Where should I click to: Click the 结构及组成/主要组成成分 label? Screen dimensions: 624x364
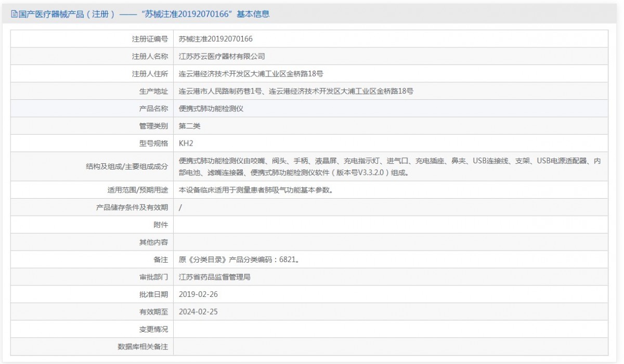[127, 166]
